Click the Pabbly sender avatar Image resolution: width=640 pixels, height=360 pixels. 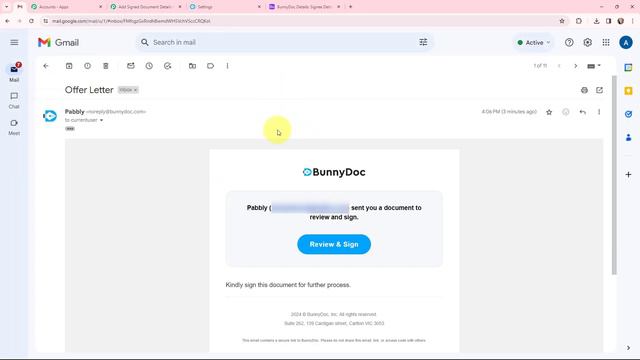[x=50, y=116]
